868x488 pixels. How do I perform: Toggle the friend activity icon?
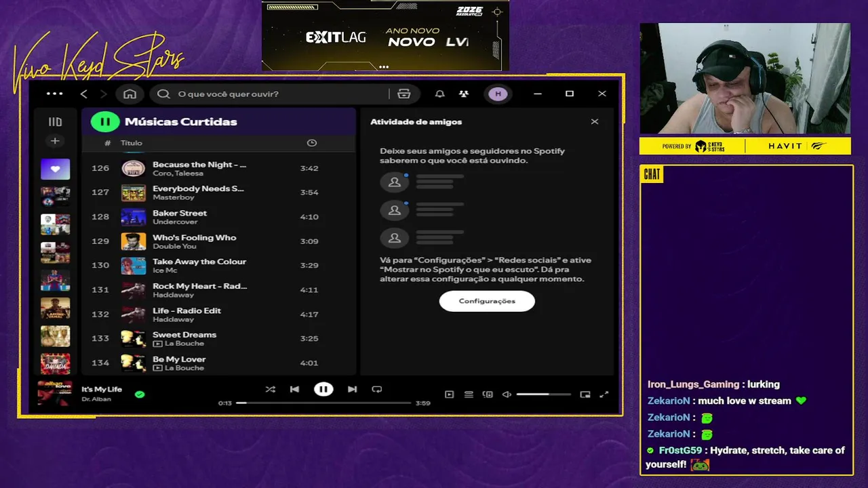click(x=463, y=94)
